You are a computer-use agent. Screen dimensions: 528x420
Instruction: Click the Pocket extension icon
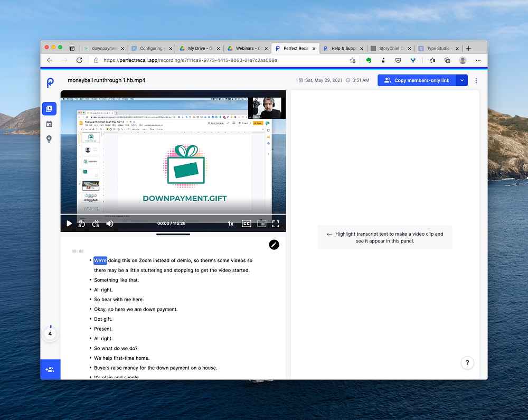(x=398, y=60)
